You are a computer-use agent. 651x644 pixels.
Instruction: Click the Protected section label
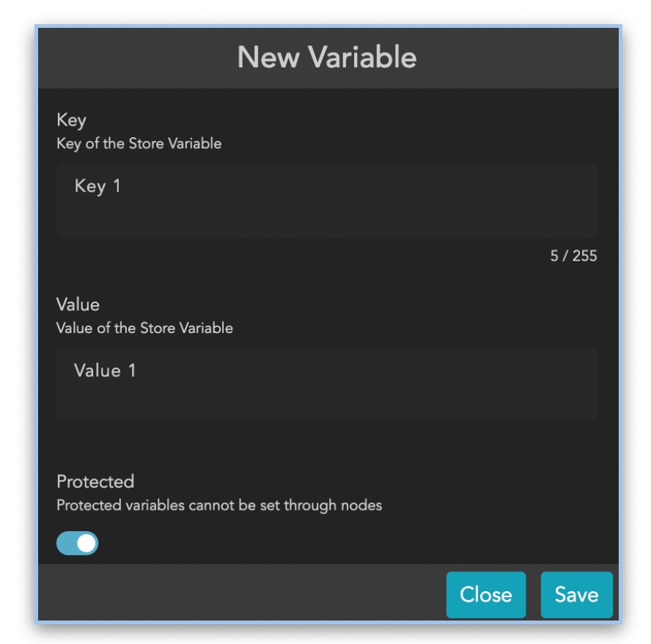coord(95,482)
